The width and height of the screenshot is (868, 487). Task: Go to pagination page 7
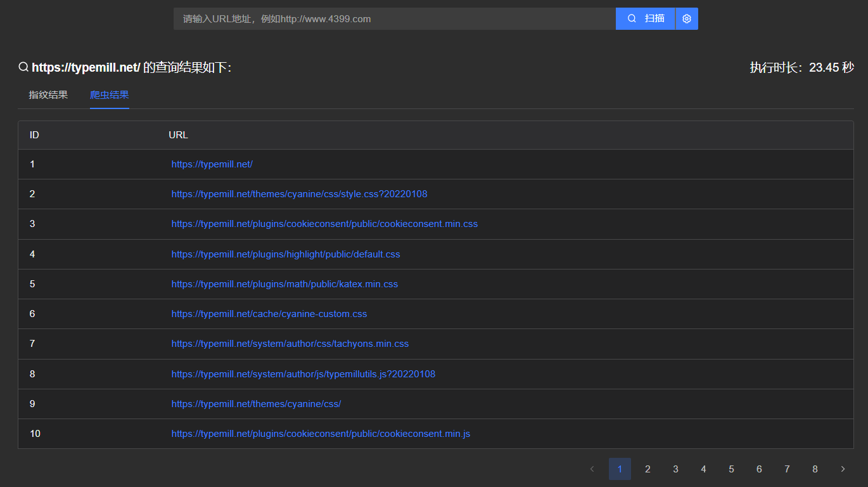pyautogui.click(x=787, y=469)
